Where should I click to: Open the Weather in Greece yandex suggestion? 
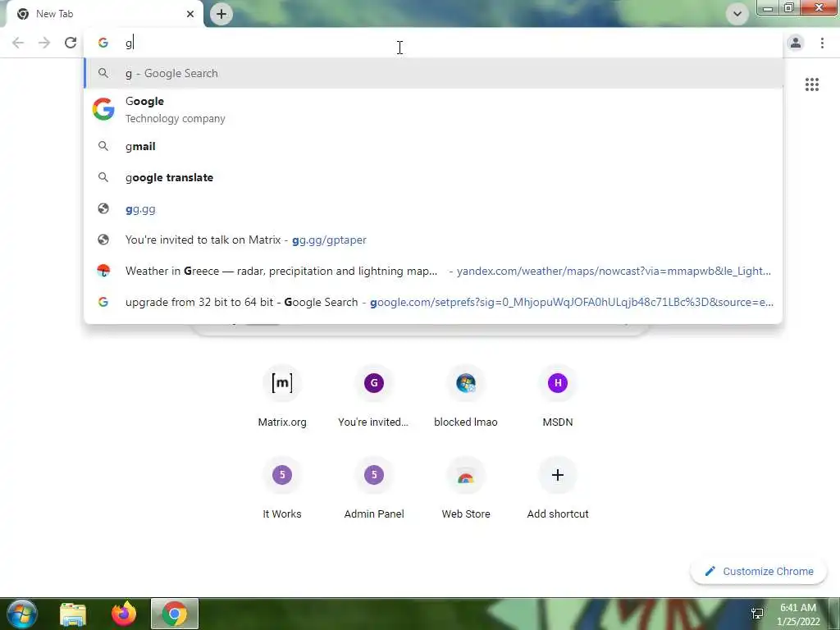coord(433,271)
